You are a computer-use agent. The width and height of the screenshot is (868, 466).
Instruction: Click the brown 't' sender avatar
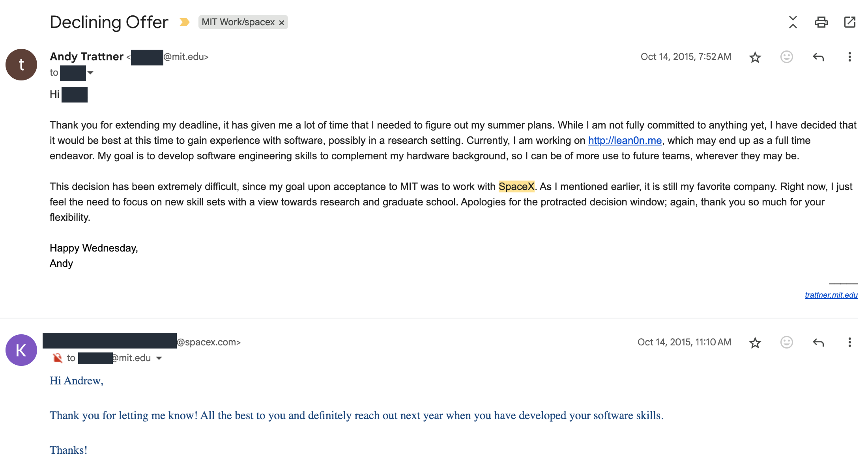click(x=21, y=65)
